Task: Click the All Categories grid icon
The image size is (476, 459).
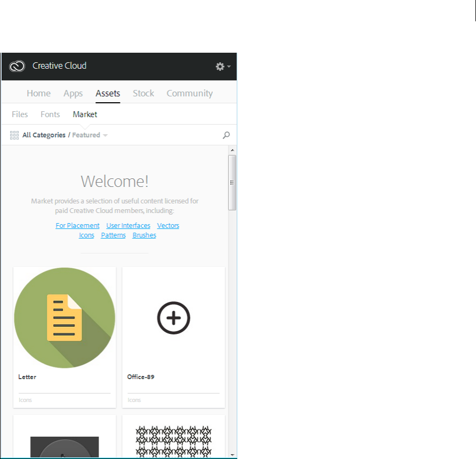Action: 14,135
